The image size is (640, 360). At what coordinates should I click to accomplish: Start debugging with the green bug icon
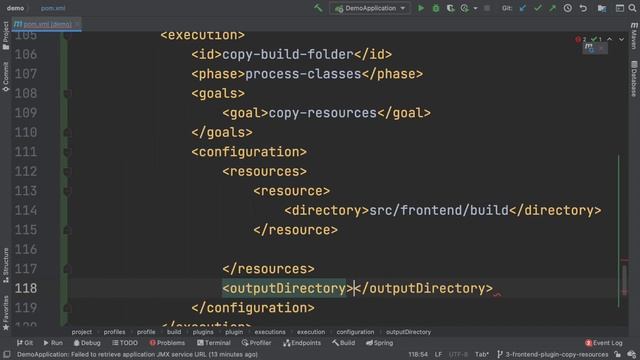(436, 8)
